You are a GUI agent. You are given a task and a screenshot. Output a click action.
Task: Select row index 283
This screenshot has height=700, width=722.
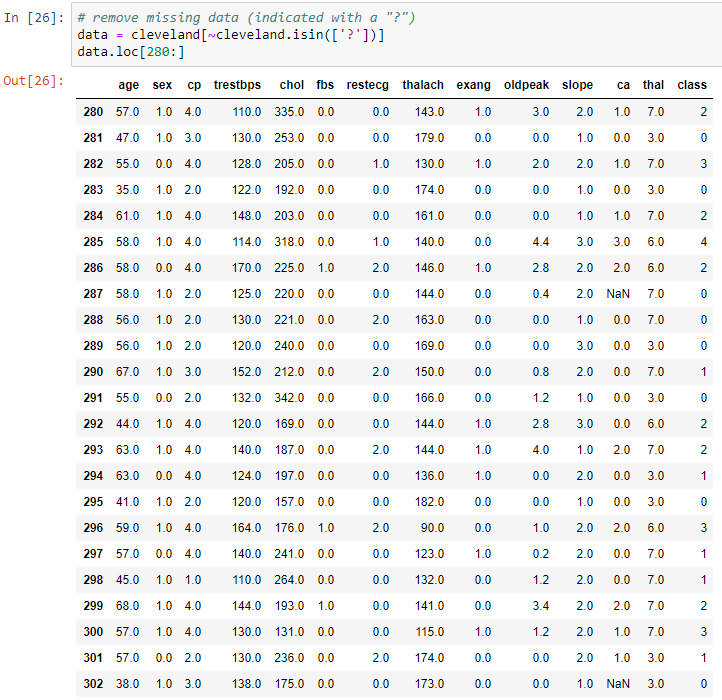93,190
